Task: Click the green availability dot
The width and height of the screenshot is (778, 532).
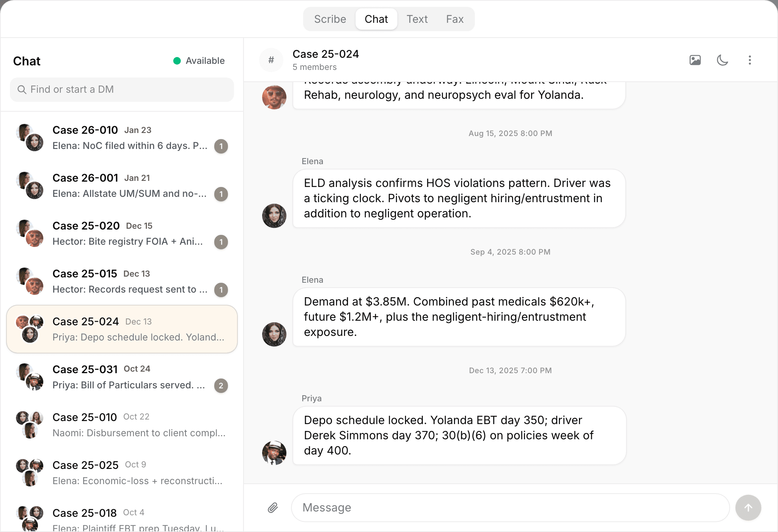Action: point(177,61)
